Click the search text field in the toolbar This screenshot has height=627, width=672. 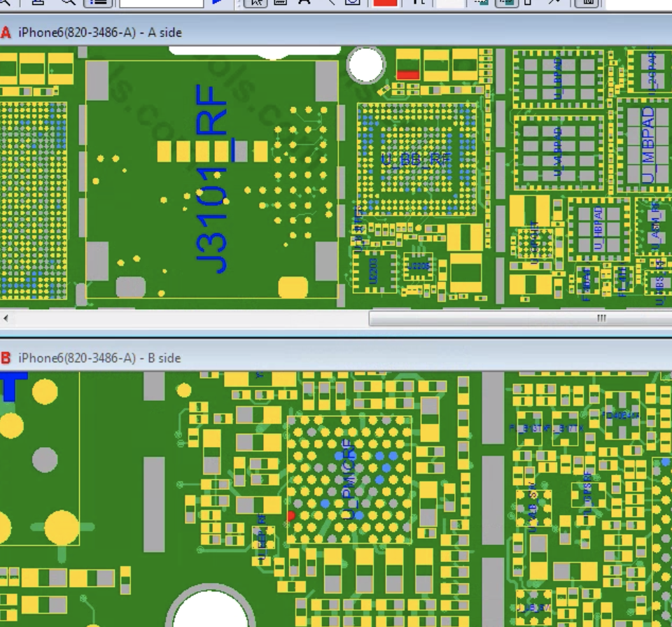click(161, 3)
